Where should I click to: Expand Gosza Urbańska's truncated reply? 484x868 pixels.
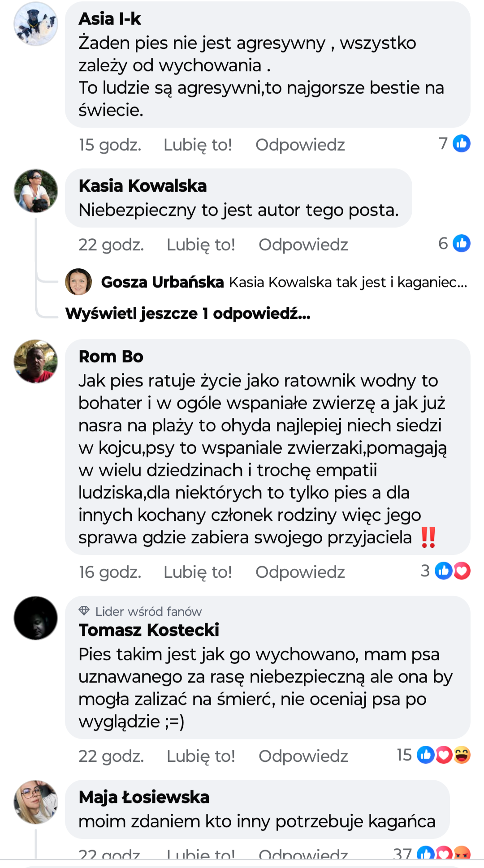click(x=348, y=283)
